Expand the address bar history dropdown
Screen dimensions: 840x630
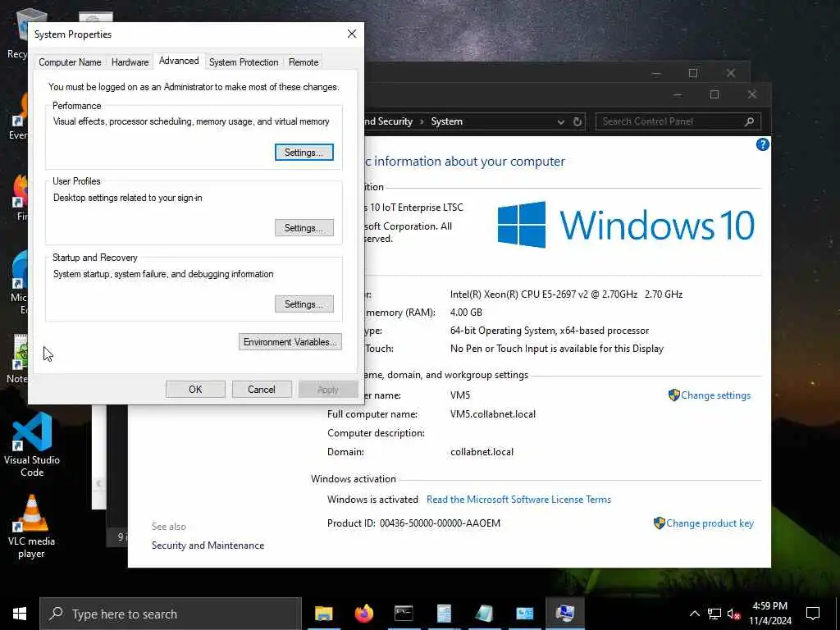[x=560, y=121]
